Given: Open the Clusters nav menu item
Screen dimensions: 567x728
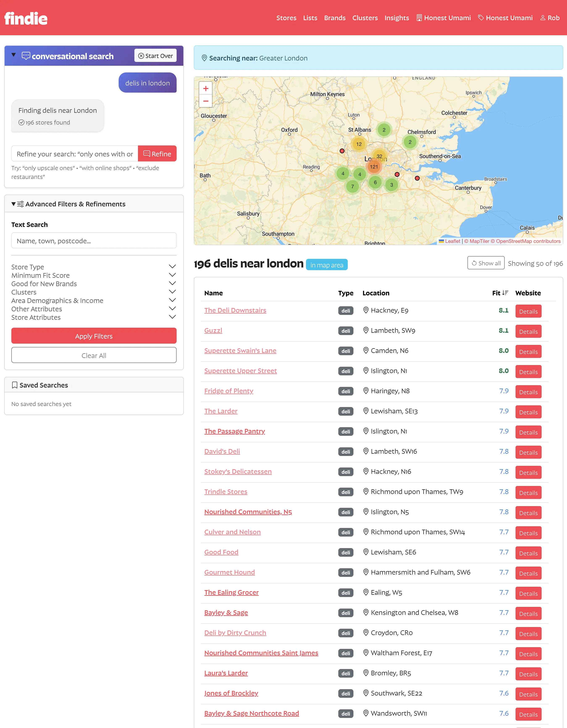Looking at the screenshot, I should coord(365,18).
